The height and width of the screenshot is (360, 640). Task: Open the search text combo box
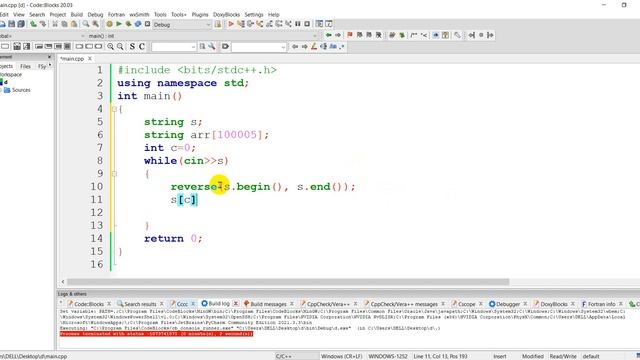pos(173,47)
